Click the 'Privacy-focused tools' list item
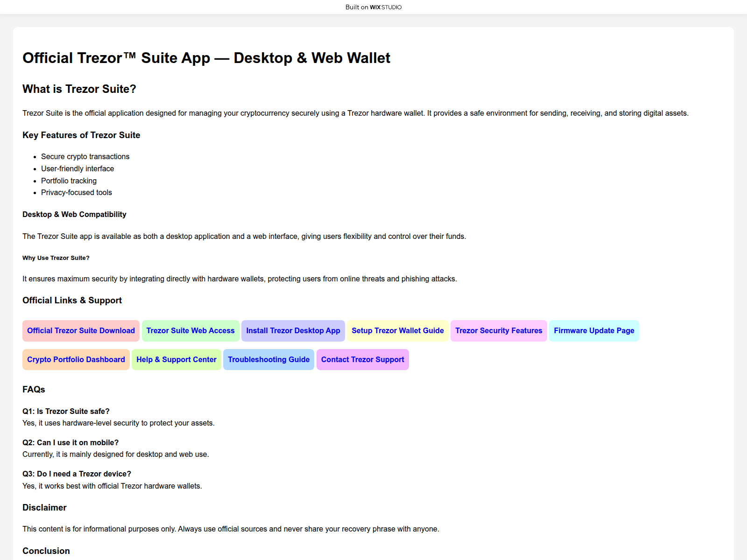 pos(77,193)
